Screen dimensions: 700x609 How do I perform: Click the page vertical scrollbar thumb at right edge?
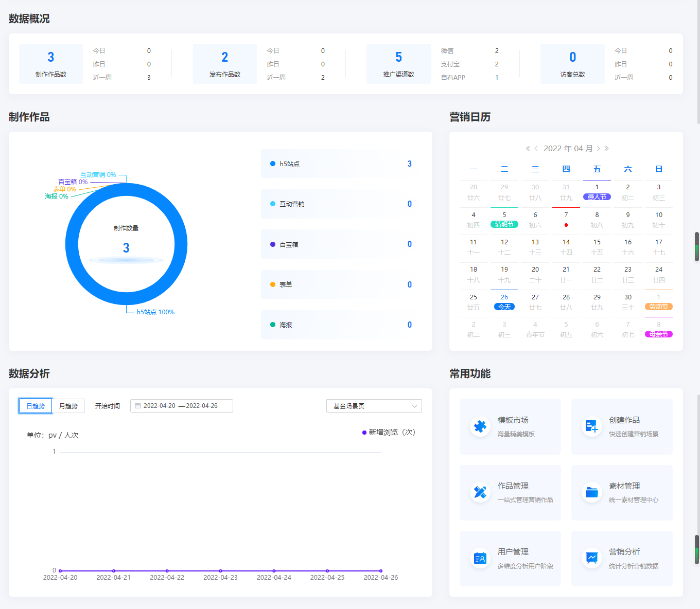(697, 246)
